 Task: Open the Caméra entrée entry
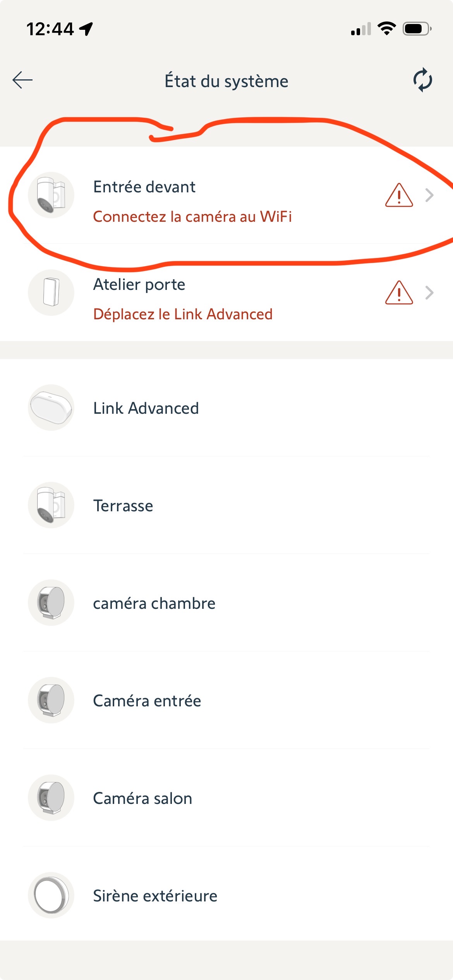point(147,701)
